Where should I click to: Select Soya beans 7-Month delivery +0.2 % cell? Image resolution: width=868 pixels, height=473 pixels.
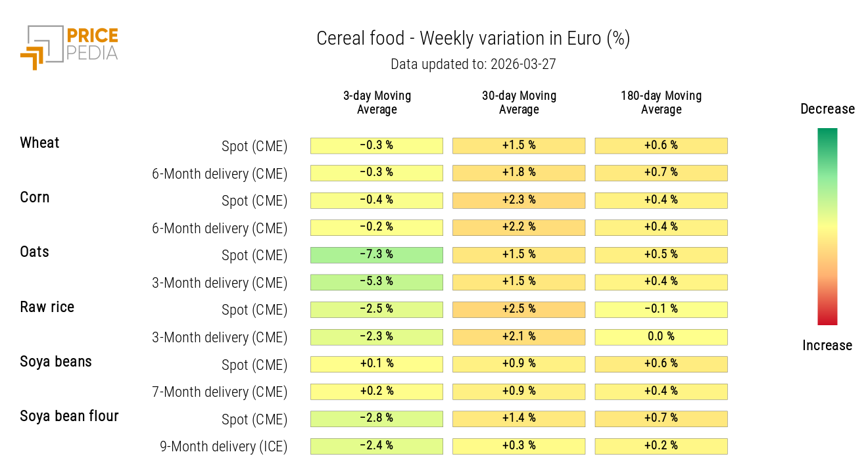click(x=376, y=392)
